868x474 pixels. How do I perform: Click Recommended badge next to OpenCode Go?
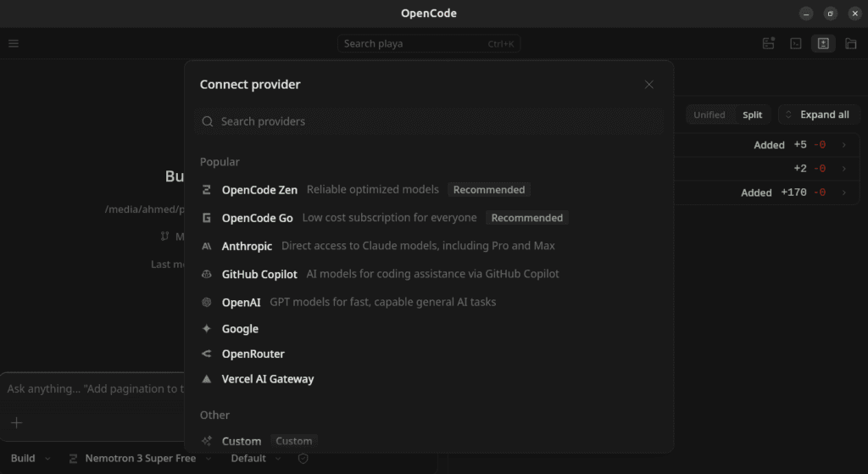point(527,218)
